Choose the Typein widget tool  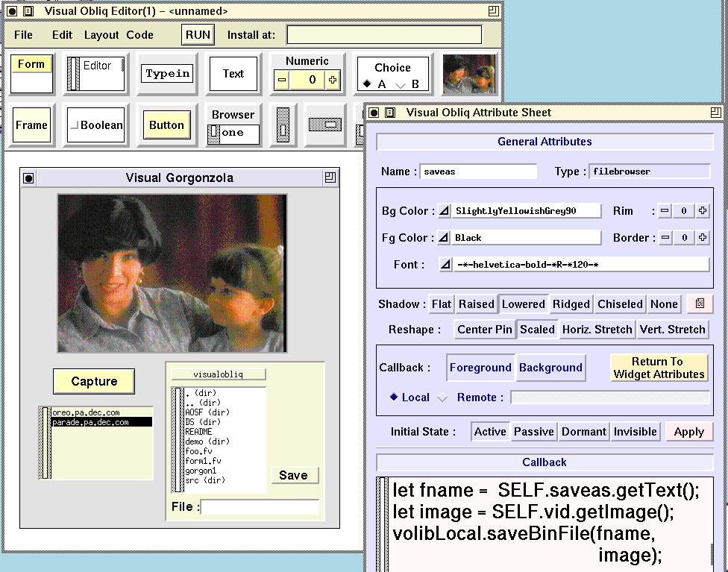(167, 74)
